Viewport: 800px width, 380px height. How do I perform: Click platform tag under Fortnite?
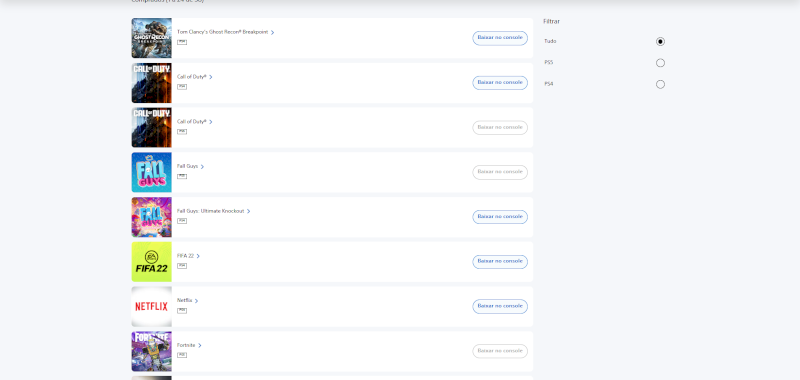(x=182, y=355)
